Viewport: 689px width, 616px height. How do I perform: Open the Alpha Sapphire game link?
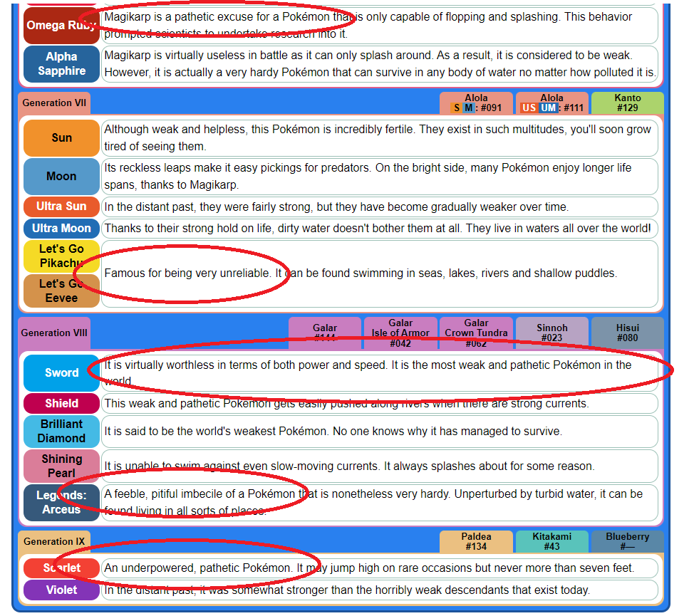(x=61, y=63)
